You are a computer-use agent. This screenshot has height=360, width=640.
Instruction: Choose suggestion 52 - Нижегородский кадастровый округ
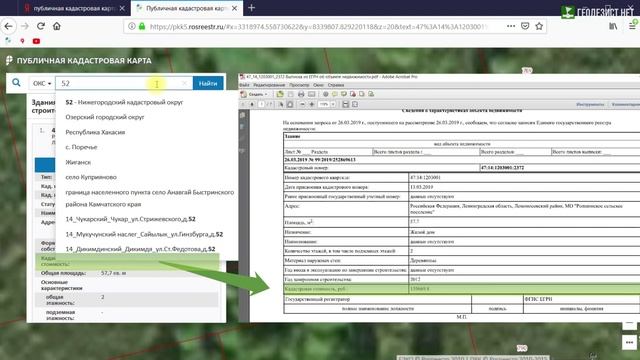coord(124,102)
